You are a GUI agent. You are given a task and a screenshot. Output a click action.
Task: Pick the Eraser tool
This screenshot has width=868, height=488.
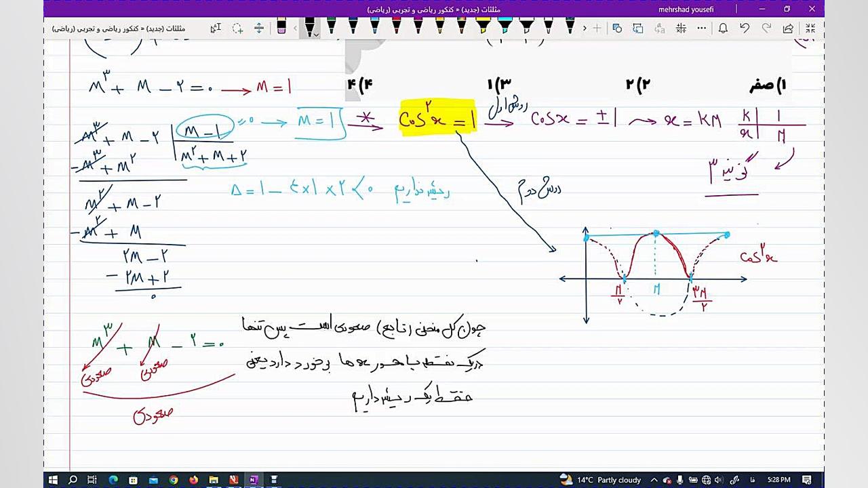tap(281, 27)
